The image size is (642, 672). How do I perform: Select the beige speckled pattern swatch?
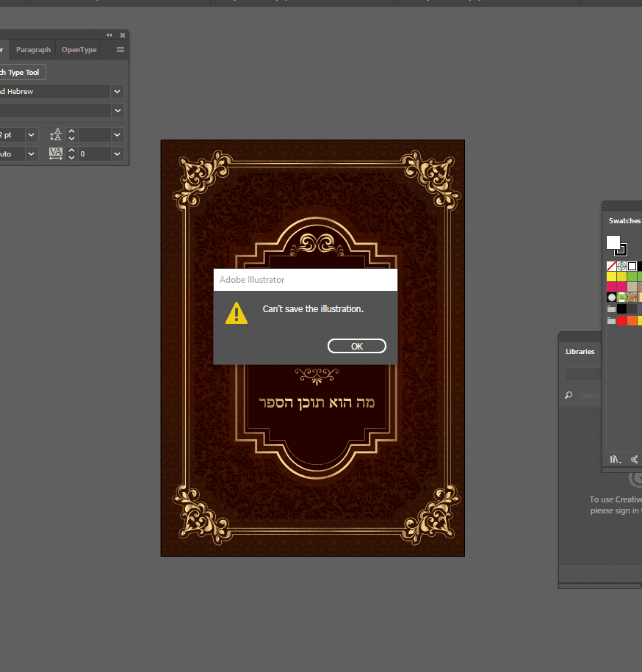(x=632, y=286)
